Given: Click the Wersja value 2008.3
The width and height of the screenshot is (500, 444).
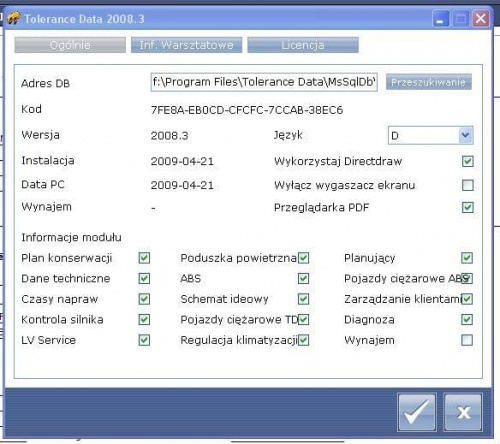Looking at the screenshot, I should (169, 136).
